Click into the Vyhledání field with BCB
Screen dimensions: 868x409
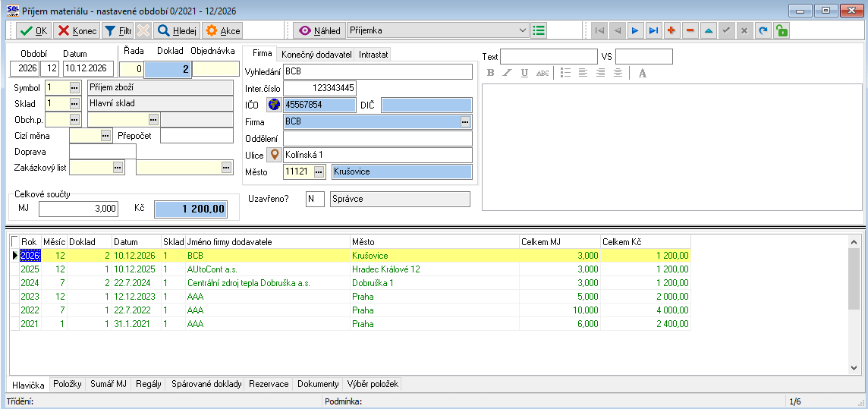tap(378, 72)
